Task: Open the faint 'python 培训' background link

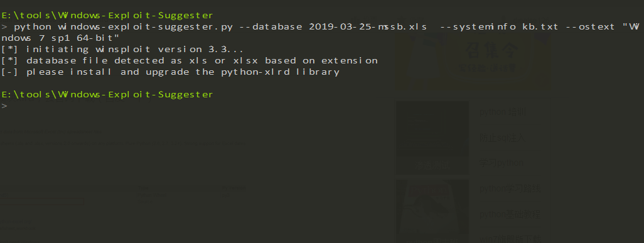Action: click(503, 112)
